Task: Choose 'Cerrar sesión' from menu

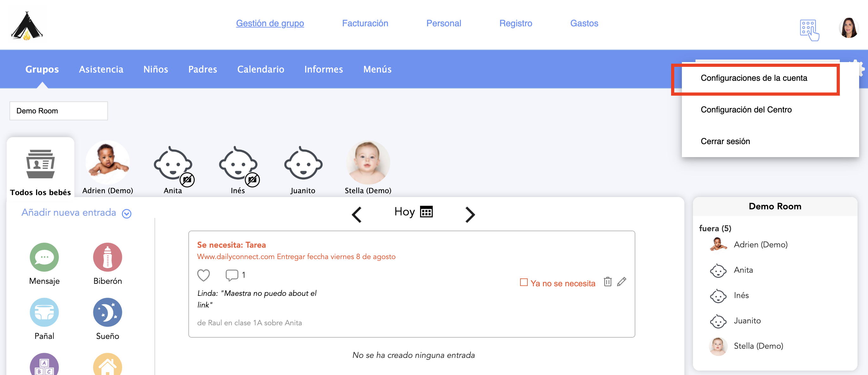Action: tap(725, 141)
